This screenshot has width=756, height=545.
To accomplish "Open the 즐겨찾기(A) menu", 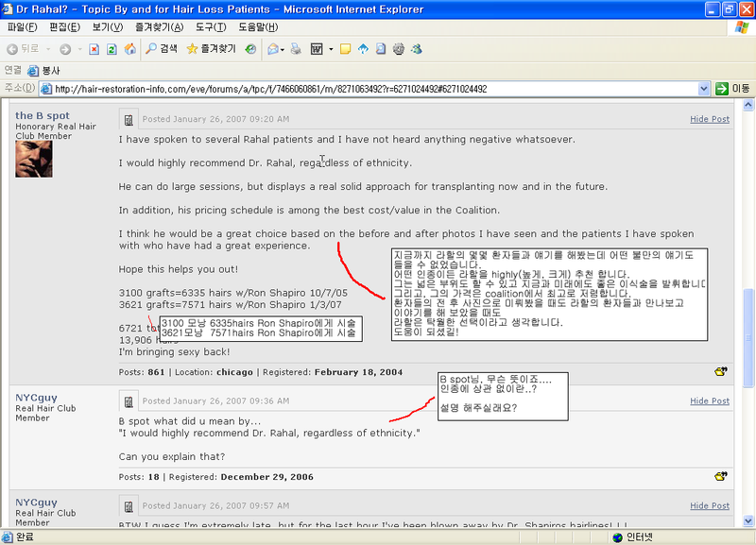I will (x=159, y=27).
